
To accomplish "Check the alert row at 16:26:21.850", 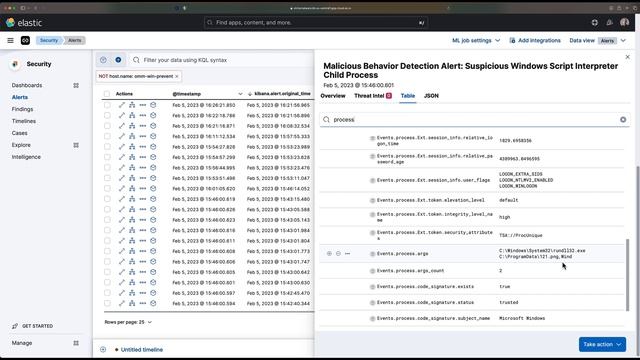I will (x=107, y=105).
